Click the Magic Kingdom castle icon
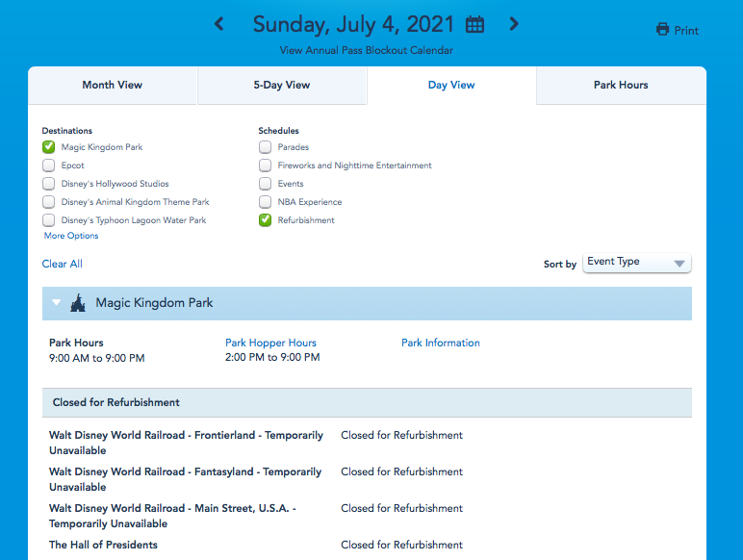Image resolution: width=743 pixels, height=560 pixels. coord(78,303)
